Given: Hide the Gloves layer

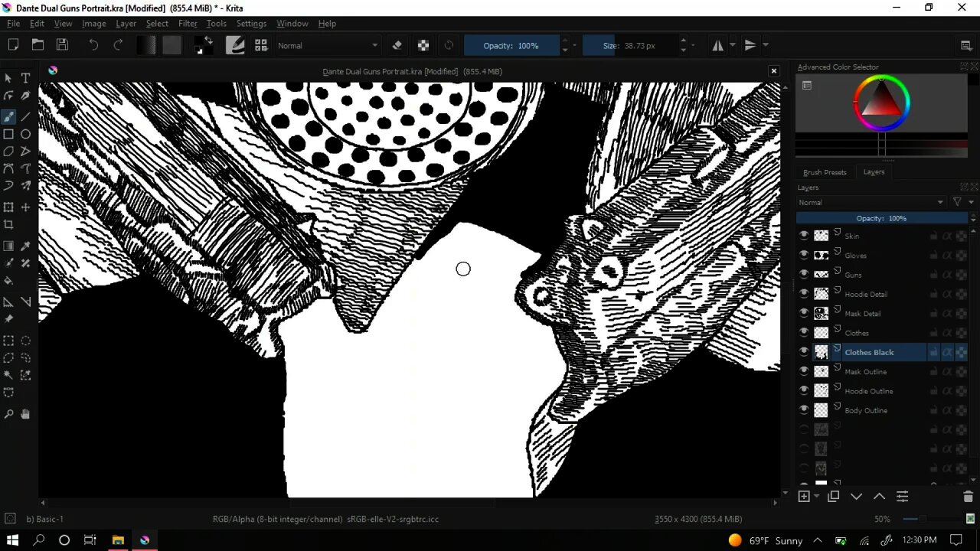Looking at the screenshot, I should pos(804,255).
